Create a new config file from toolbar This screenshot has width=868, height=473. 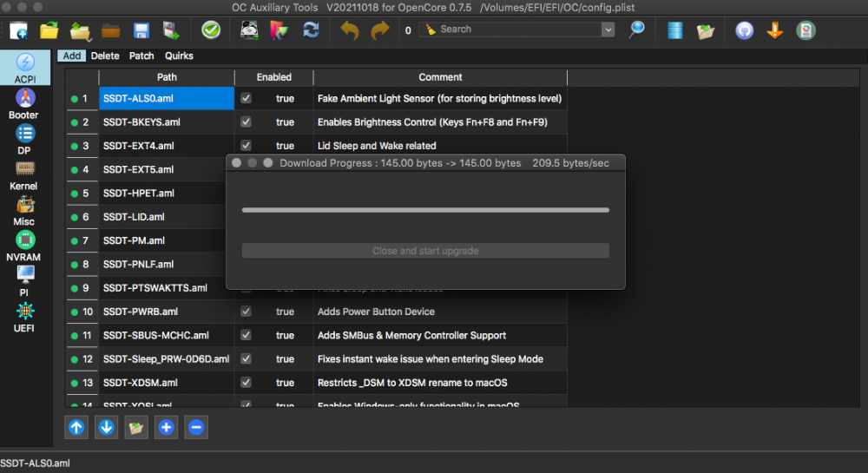(19, 30)
